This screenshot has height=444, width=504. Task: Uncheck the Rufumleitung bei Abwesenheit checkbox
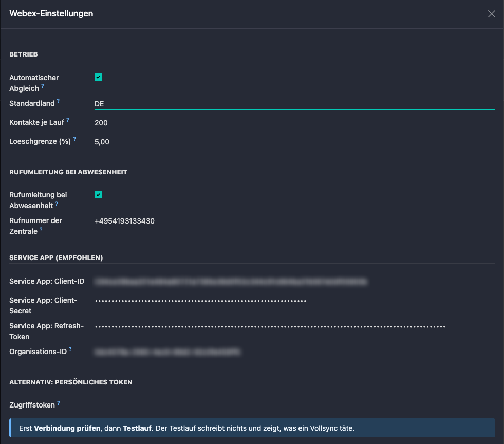tap(98, 195)
